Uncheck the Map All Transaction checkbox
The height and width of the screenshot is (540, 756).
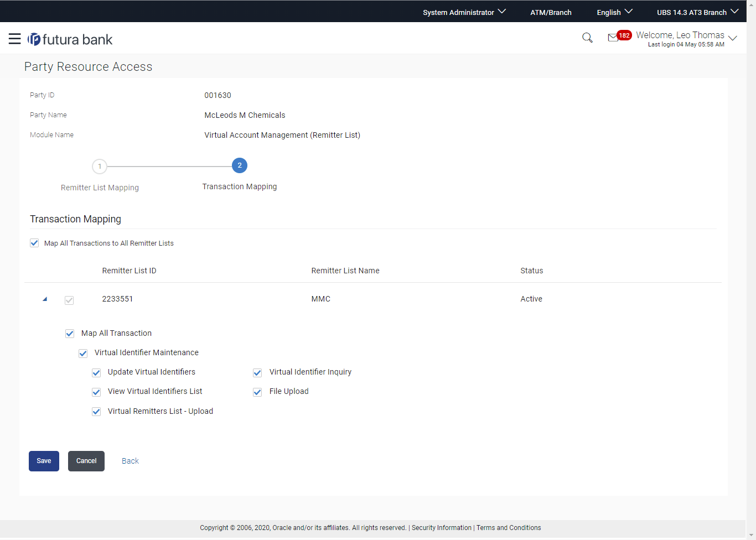[70, 334]
